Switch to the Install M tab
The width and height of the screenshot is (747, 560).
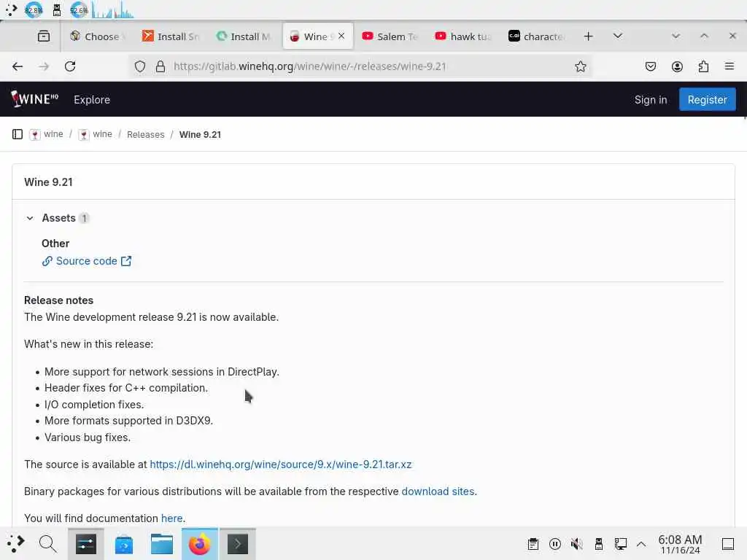(244, 36)
